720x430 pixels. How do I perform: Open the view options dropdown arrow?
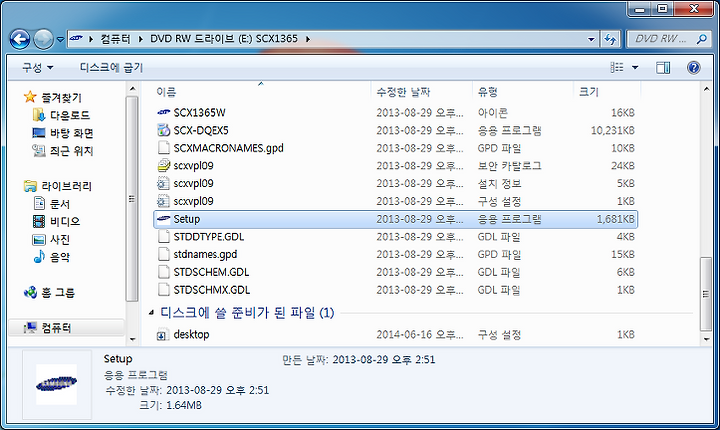[x=635, y=68]
